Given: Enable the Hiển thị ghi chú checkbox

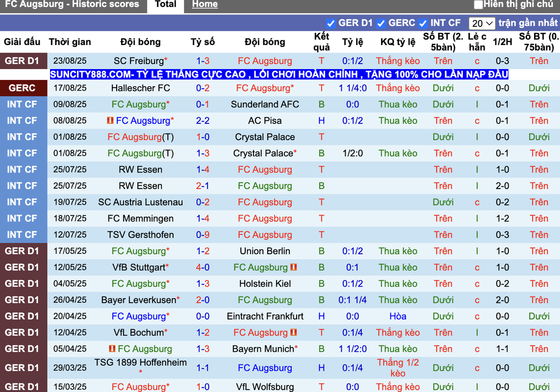Looking at the screenshot, I should click(478, 4).
